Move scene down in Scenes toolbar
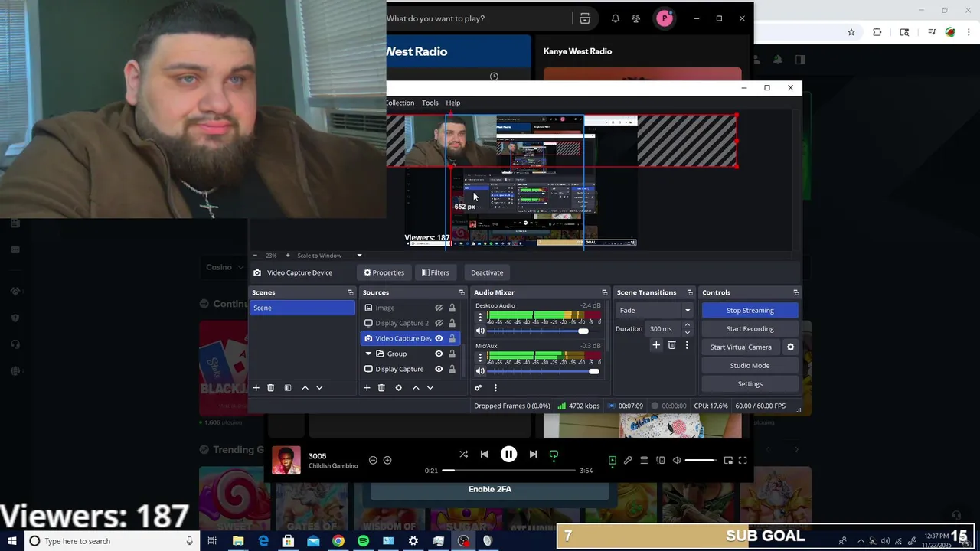 click(319, 388)
